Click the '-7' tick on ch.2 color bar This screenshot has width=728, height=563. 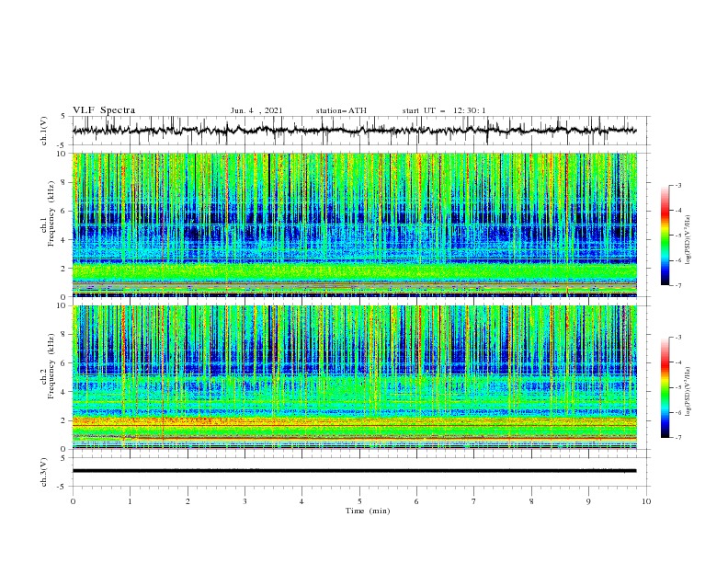[x=678, y=438]
